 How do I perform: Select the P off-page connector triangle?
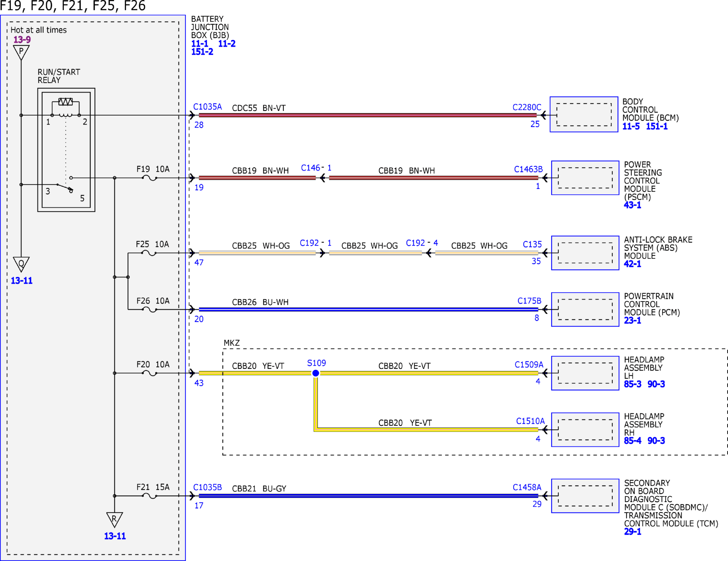[x=21, y=52]
